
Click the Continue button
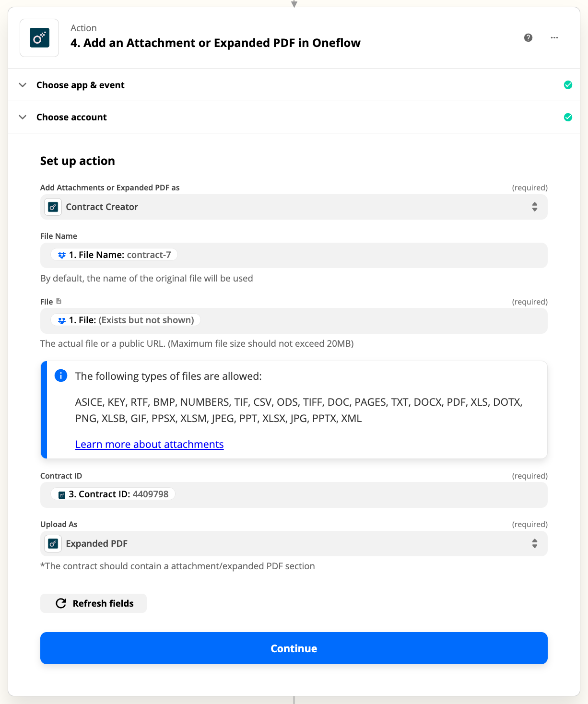(x=294, y=648)
